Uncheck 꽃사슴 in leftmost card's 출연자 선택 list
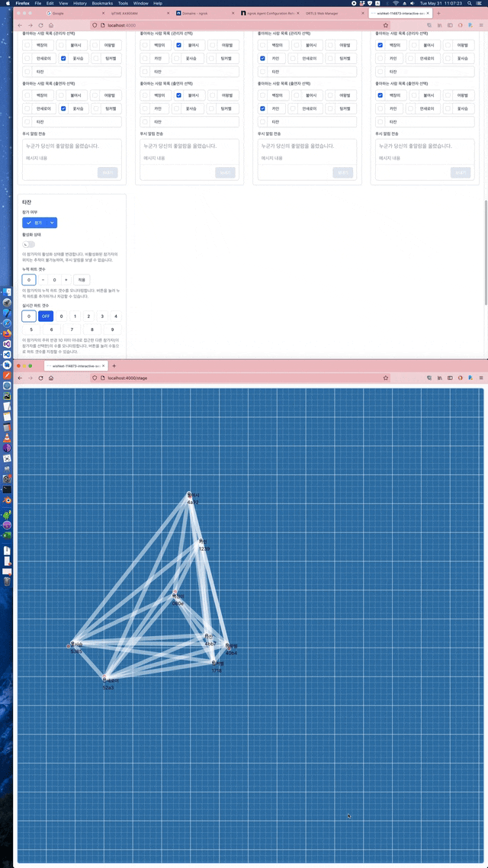This screenshot has height=868, width=488. [x=64, y=109]
